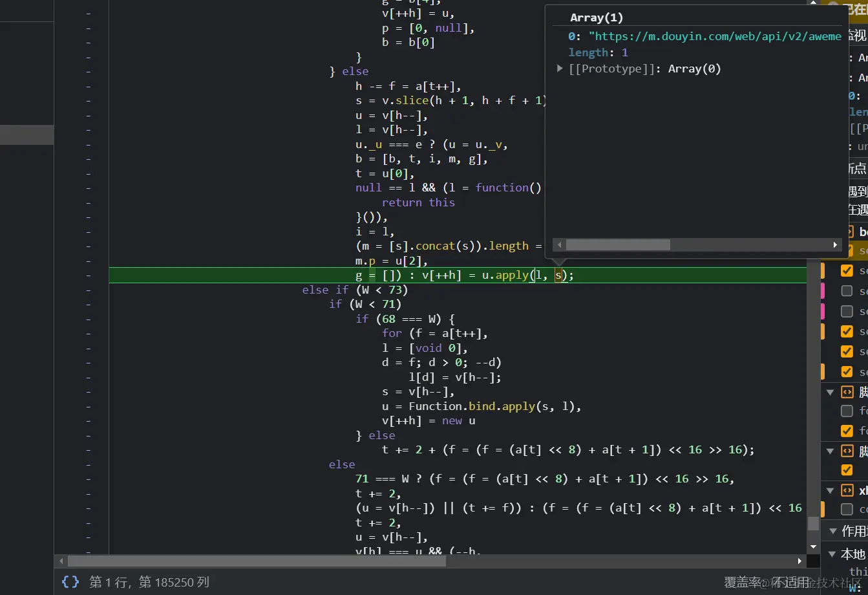Click 'u.apply' on the highlighted line
Screen dimensions: 868x595
(x=505, y=275)
